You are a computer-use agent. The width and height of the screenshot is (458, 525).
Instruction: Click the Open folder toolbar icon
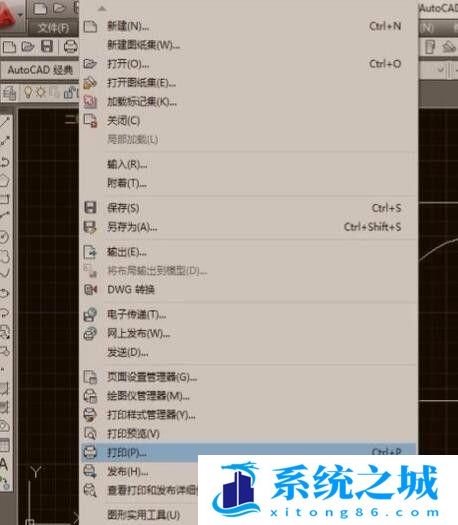[28, 46]
